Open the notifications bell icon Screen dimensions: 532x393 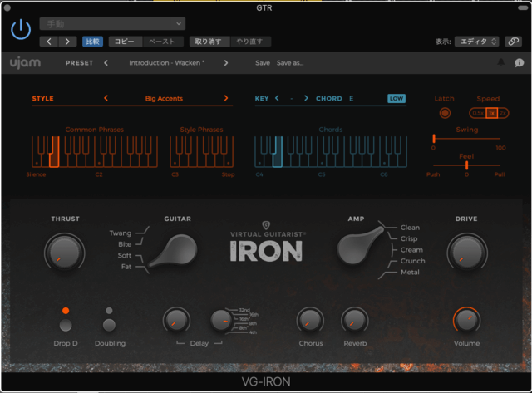[x=500, y=62]
